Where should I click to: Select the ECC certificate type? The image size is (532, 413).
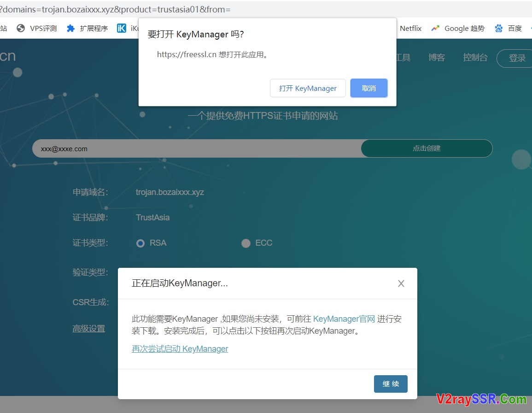[246, 243]
